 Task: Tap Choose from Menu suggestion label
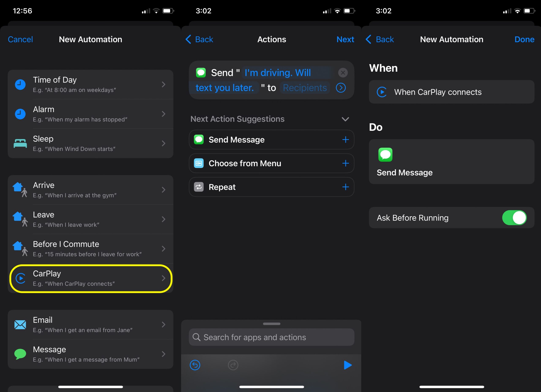pyautogui.click(x=245, y=163)
